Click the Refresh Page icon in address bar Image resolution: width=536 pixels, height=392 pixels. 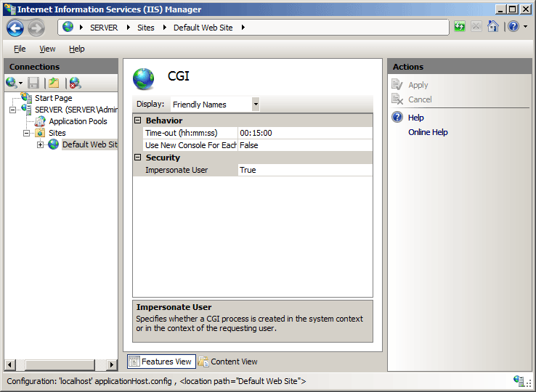(460, 27)
